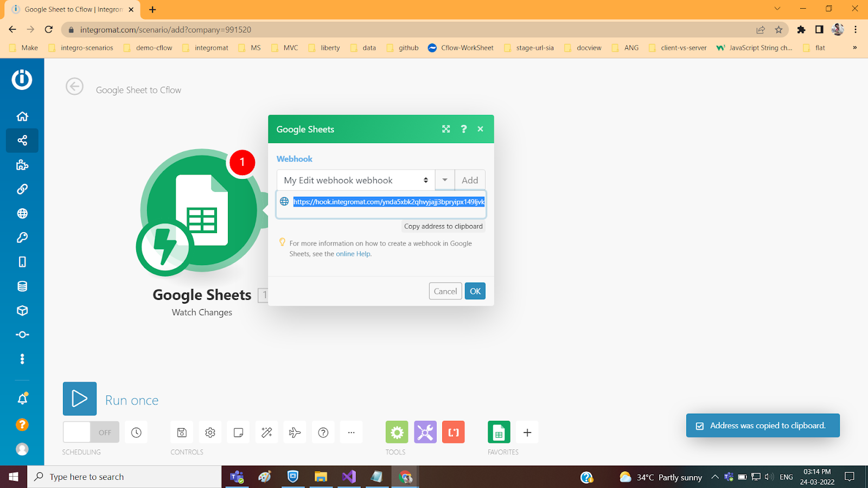The width and height of the screenshot is (868, 488).
Task: Show more bookmarks chevron
Action: (855, 48)
